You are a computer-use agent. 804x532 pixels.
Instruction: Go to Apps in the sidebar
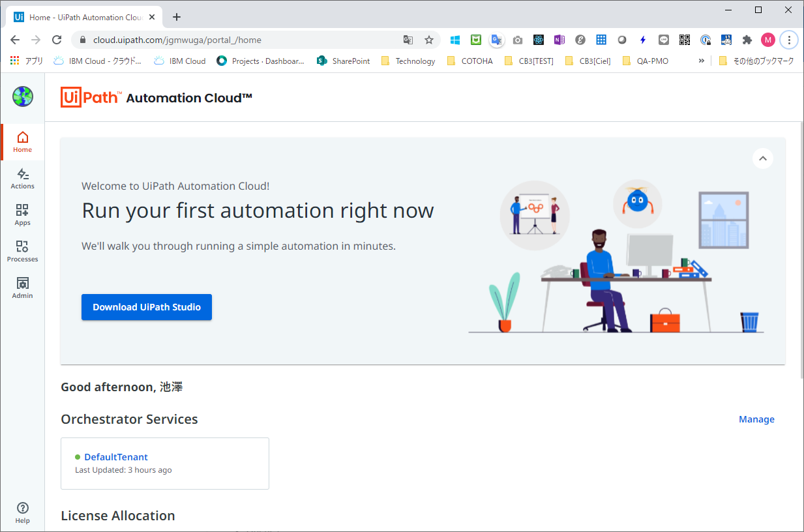(x=22, y=214)
